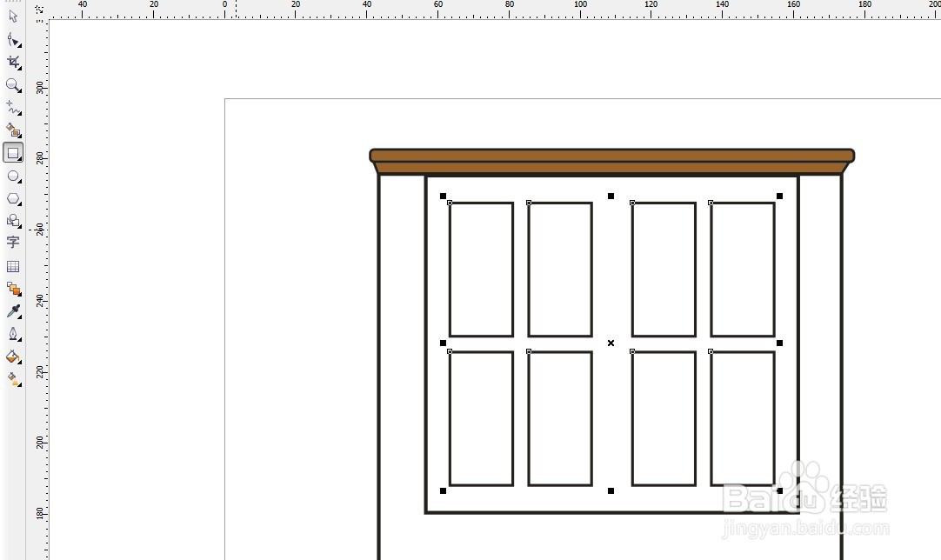Select the Freehand curve tool
941x560 pixels.
click(x=13, y=108)
